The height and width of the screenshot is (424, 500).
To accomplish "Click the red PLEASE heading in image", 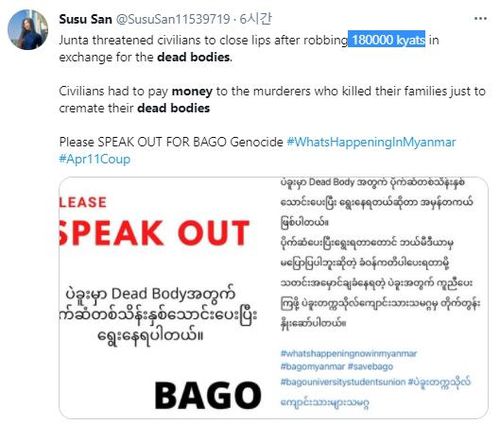I will 83,202.
